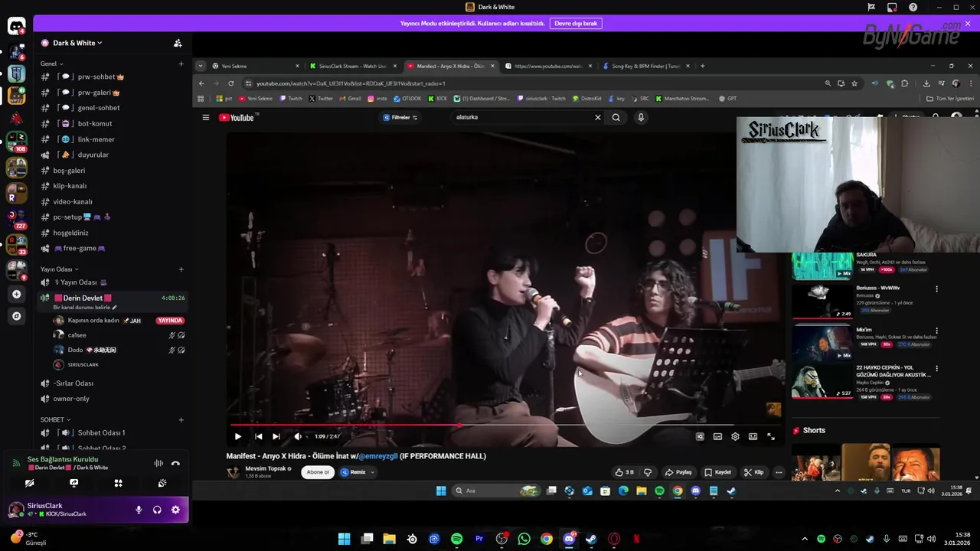The height and width of the screenshot is (551, 980).
Task: Show hidden icons in outer system tray
Action: coord(804,539)
